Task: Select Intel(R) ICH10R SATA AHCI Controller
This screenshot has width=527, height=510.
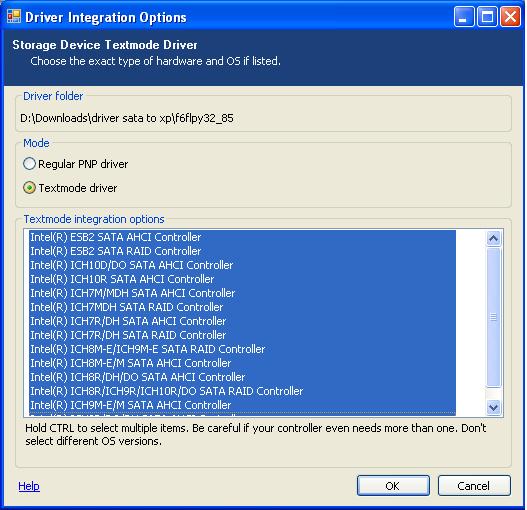Action: 242,279
